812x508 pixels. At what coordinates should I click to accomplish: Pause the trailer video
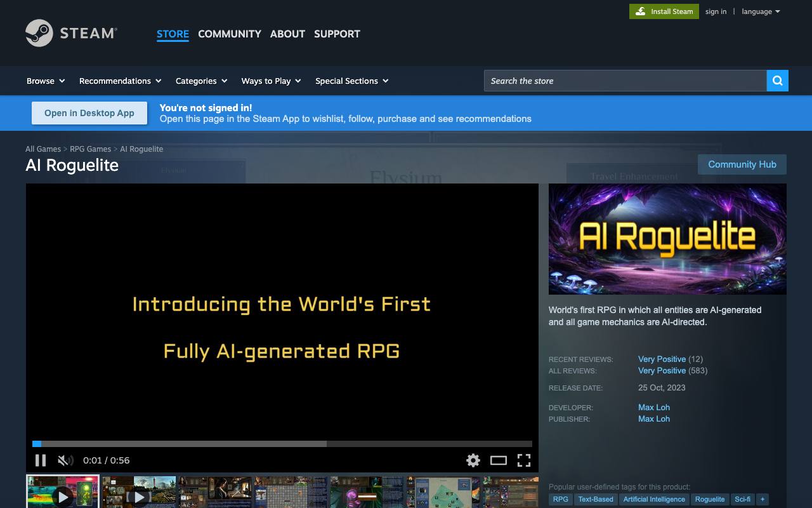[x=41, y=460]
